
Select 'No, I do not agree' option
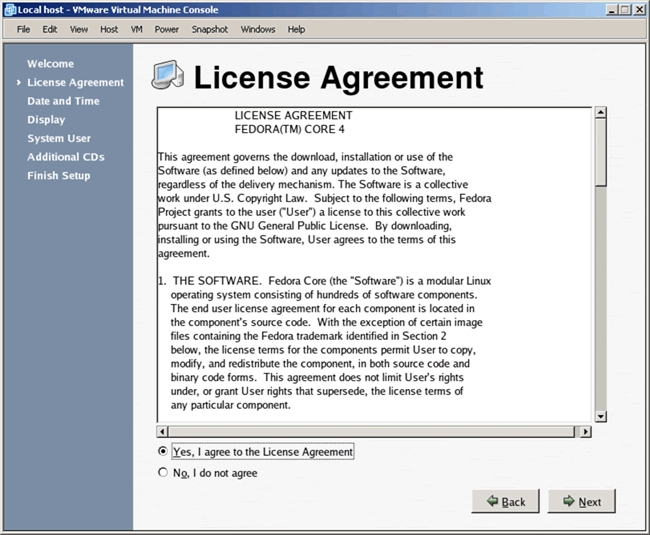pos(164,473)
